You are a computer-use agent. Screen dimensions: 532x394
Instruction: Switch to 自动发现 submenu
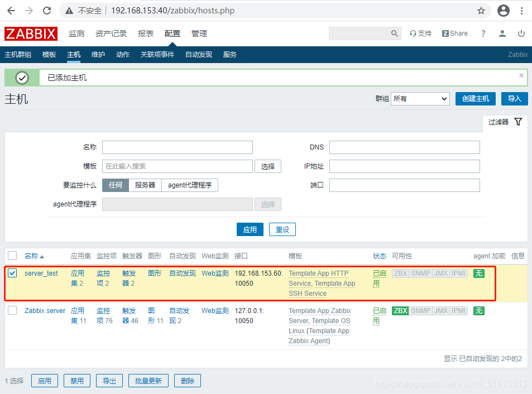[199, 55]
